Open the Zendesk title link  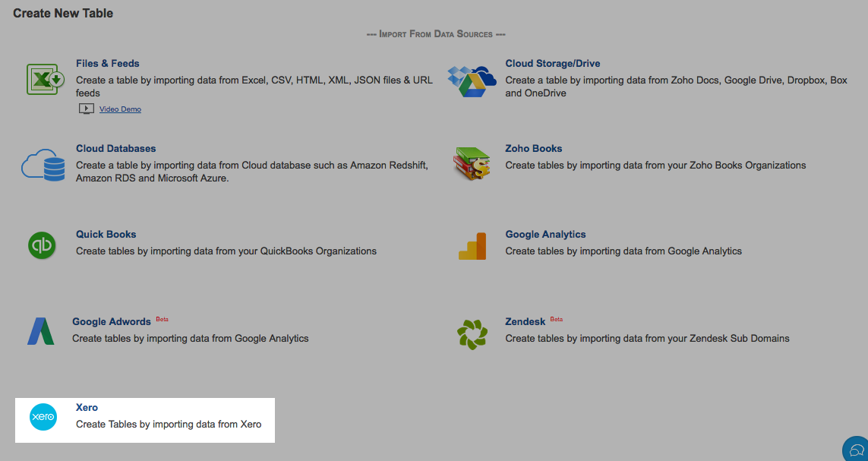[x=526, y=321]
